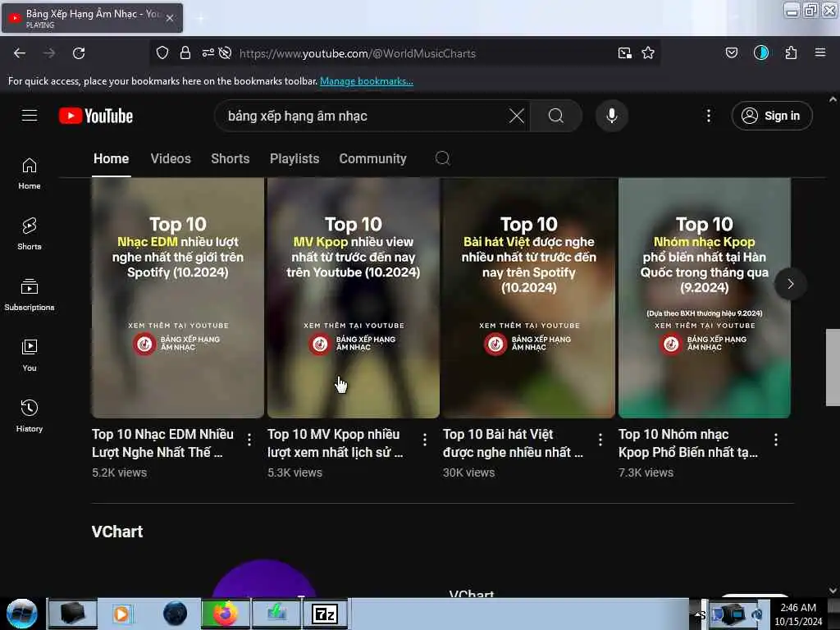Open History in the sidebar
The height and width of the screenshot is (630, 840).
(x=30, y=416)
